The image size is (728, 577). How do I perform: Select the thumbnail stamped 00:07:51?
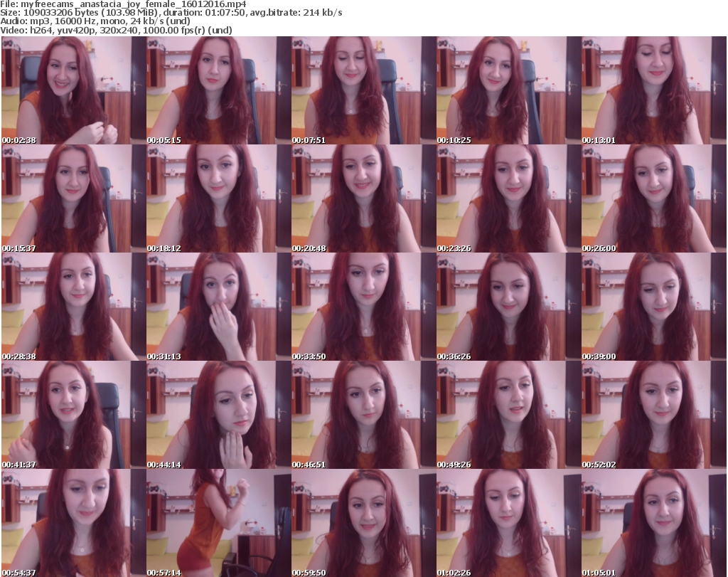(x=363, y=90)
